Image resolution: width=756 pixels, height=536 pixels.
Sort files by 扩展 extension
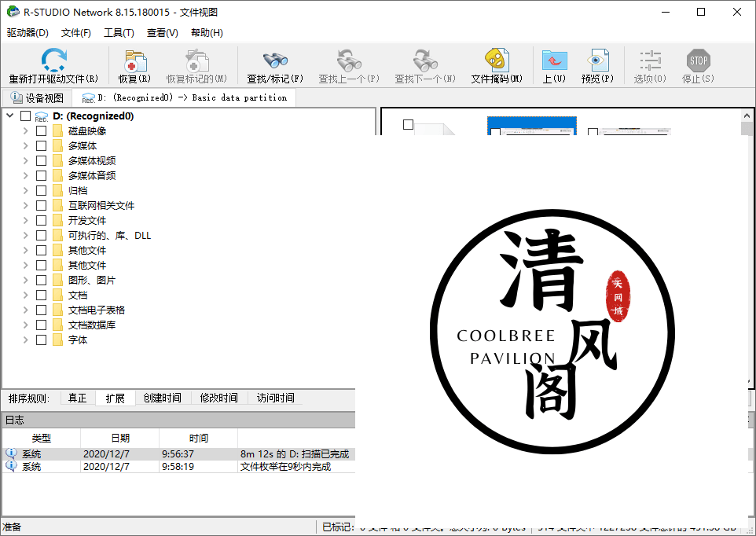(x=116, y=398)
